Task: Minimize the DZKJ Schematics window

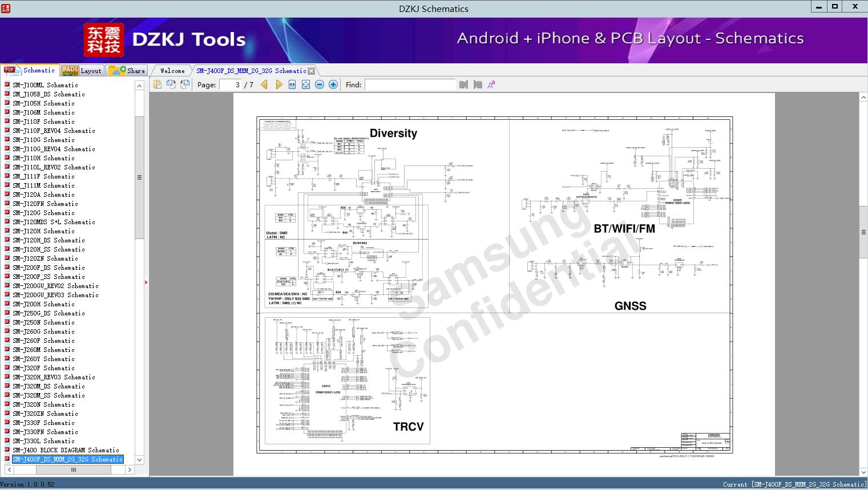Action: [819, 7]
